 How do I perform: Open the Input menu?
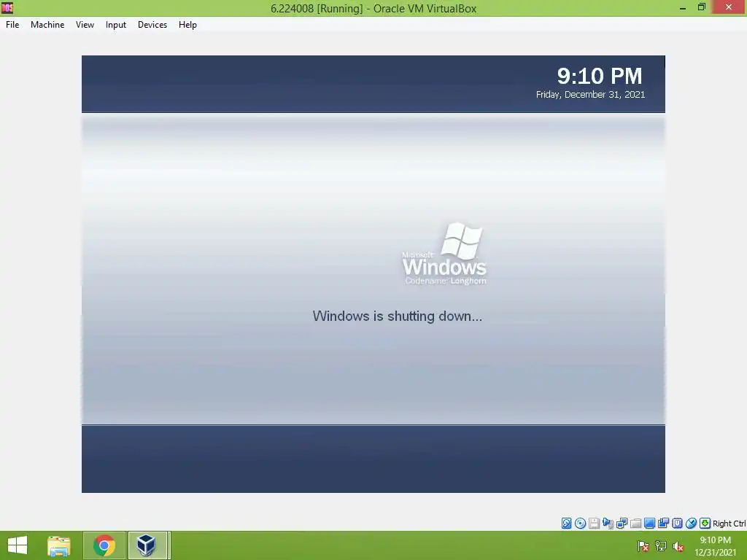116,25
